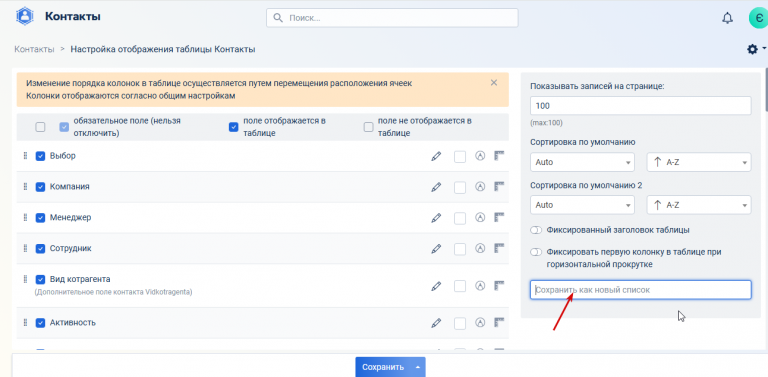This screenshot has width=768, height=377.
Task: Click the (max:100) hint text
Action: [x=546, y=123]
